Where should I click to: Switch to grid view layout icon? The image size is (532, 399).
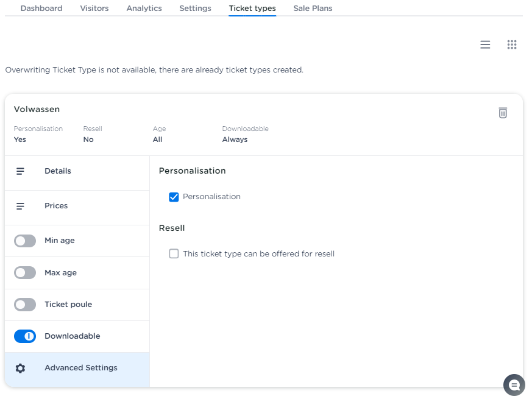coord(512,44)
